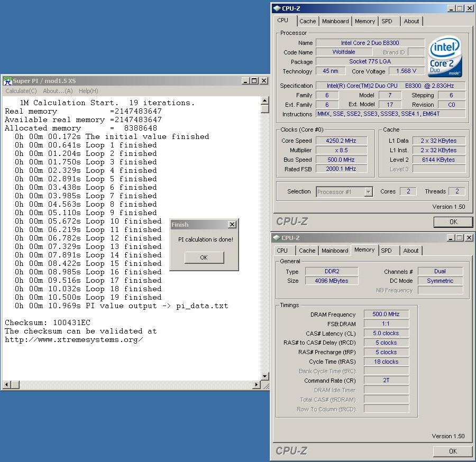Click the memory Size value 4096 MBytes
476x462 pixels.
332,281
